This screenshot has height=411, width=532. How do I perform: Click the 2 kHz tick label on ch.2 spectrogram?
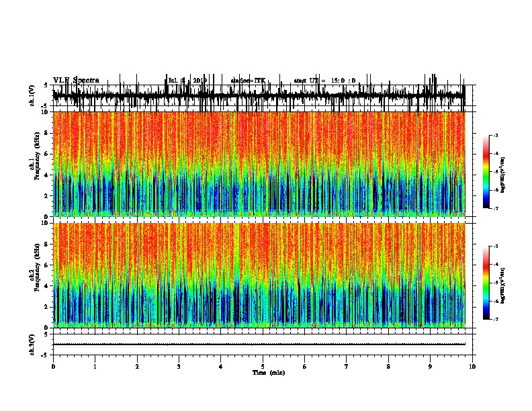point(46,307)
